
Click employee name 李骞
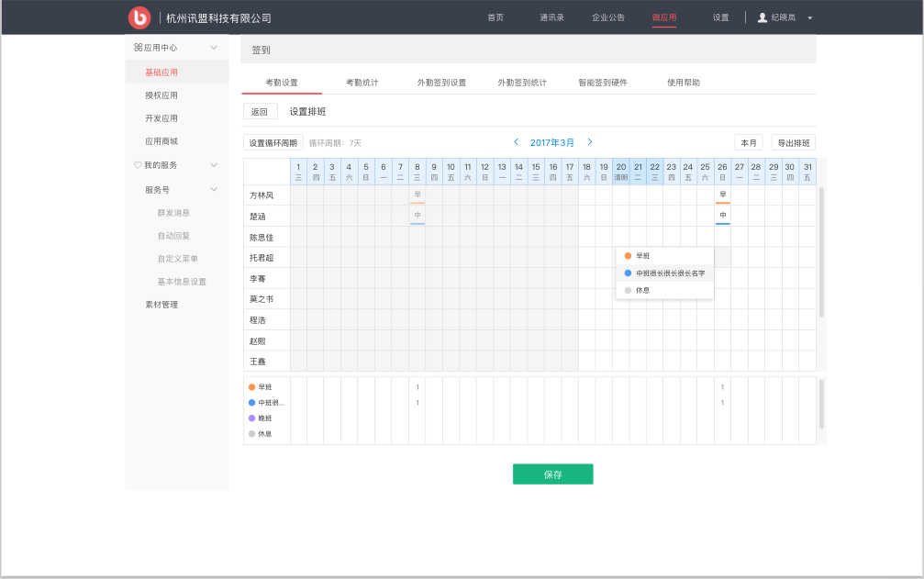pos(258,279)
